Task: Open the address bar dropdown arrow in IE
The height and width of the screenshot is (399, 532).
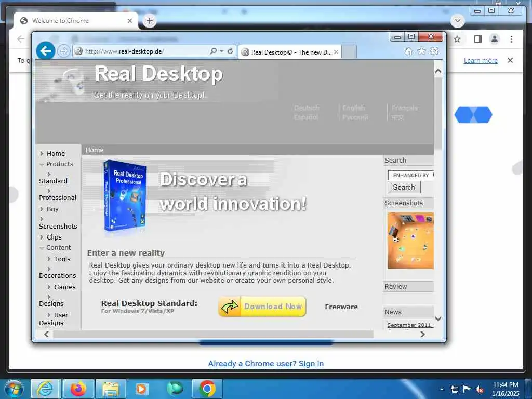Action: click(x=221, y=51)
